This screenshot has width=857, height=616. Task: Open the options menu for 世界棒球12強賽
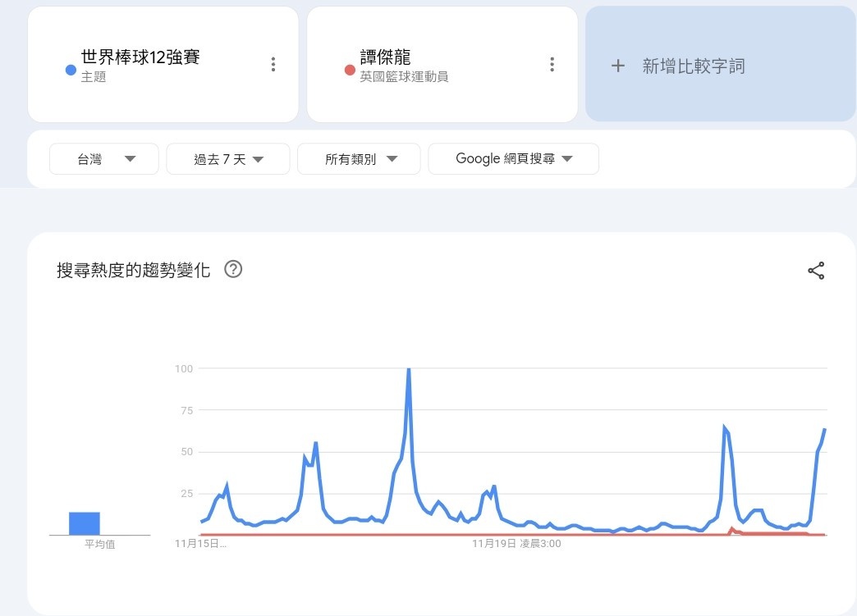pos(273,65)
